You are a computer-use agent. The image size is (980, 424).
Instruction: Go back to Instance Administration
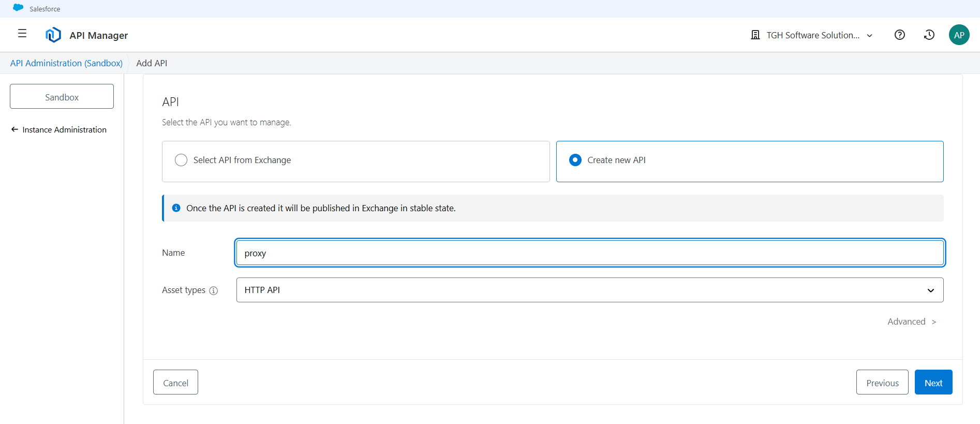(x=59, y=129)
